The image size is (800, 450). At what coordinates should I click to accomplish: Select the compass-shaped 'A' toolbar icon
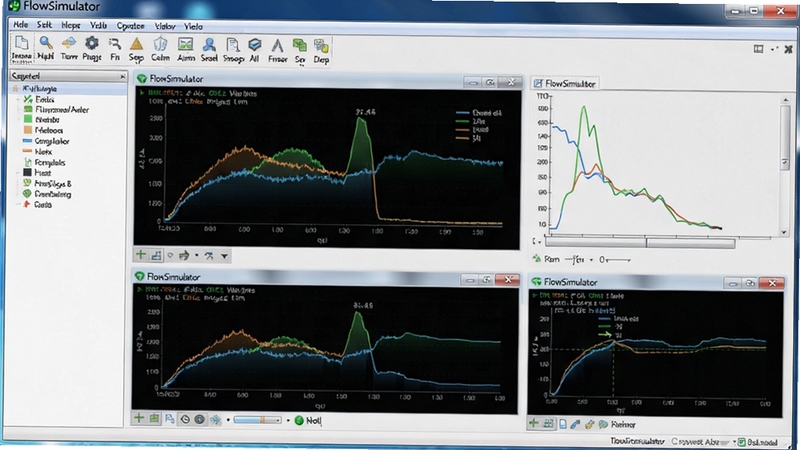[277, 46]
